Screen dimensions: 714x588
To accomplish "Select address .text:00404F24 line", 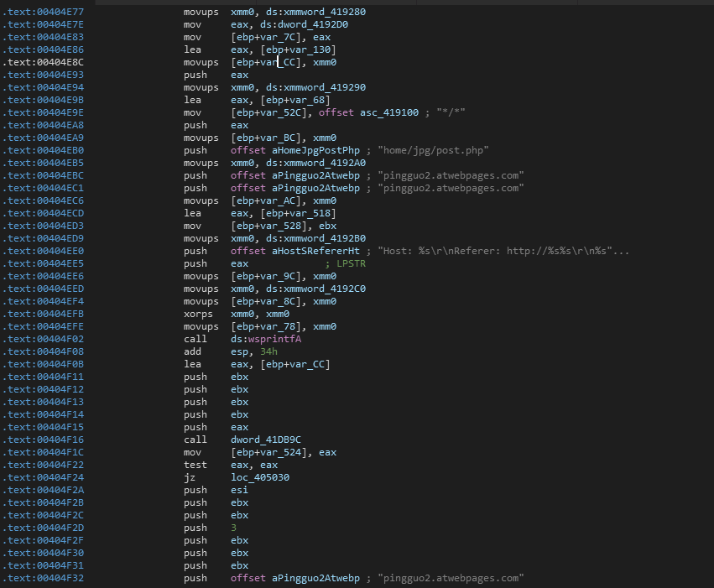I will (44, 478).
